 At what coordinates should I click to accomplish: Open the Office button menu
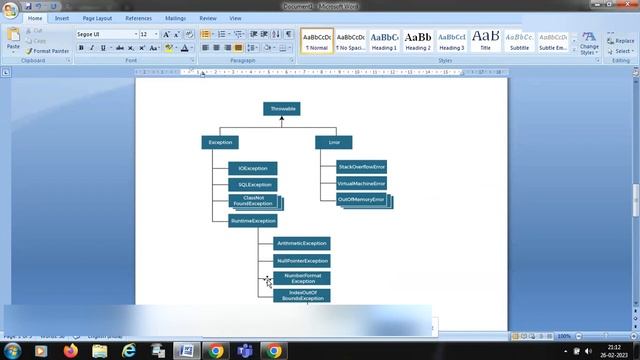point(10,10)
